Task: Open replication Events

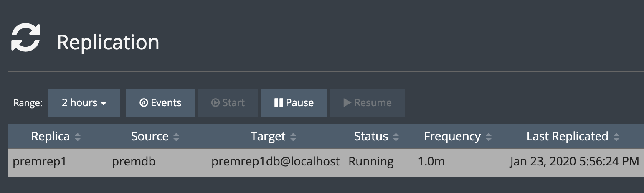Action: 160,103
